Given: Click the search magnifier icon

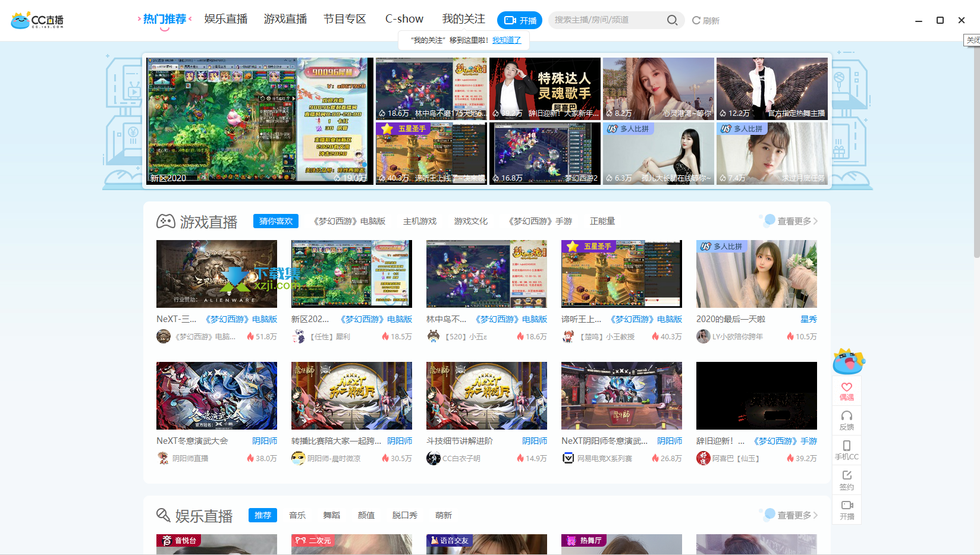Looking at the screenshot, I should pyautogui.click(x=672, y=20).
